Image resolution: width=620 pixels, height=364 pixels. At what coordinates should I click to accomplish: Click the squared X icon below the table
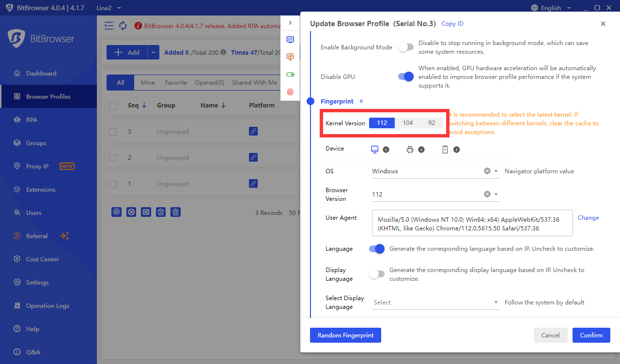coord(146,212)
